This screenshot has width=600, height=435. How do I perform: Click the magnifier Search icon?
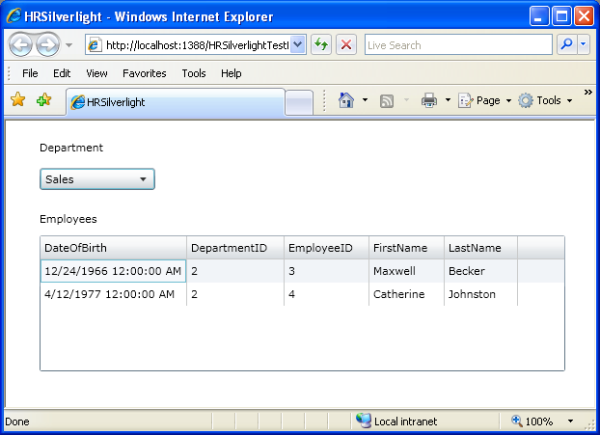[567, 45]
